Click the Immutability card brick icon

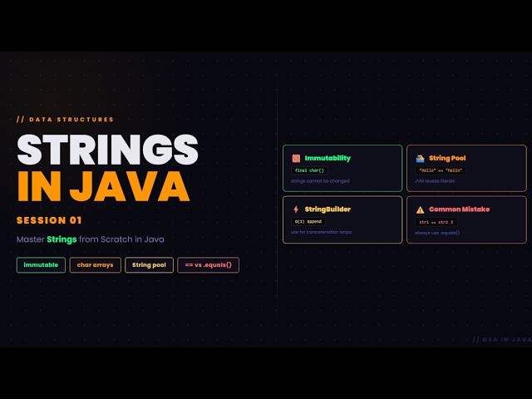296,159
